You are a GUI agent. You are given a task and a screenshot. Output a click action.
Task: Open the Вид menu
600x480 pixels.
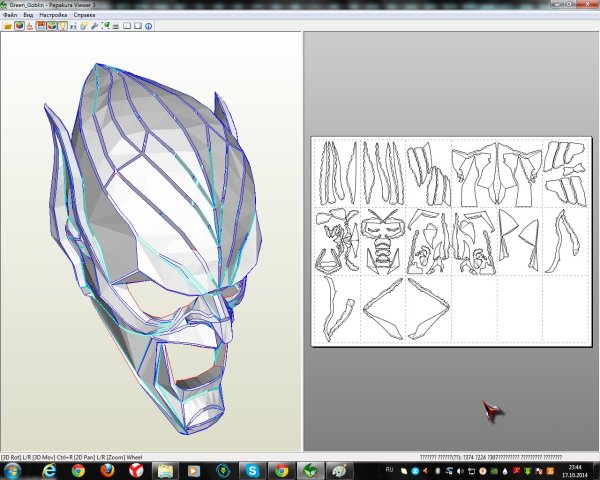pos(28,15)
